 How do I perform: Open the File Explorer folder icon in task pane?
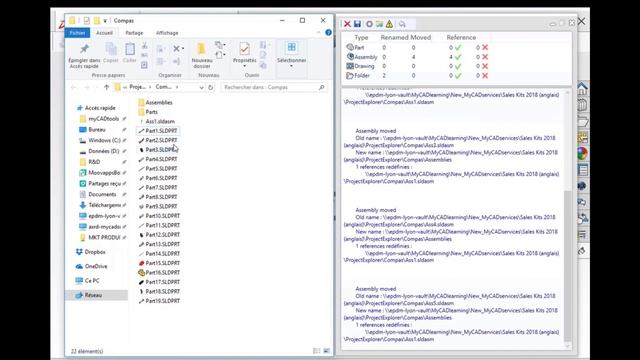tap(582, 121)
